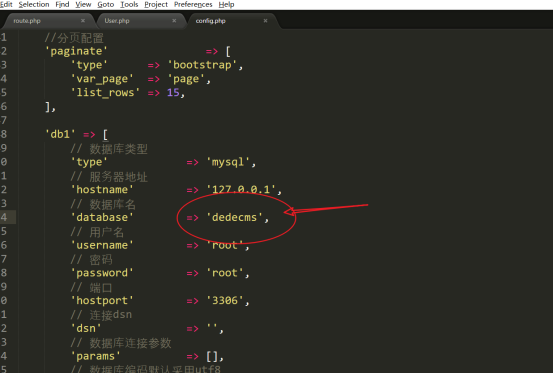Click the 'dsn' key
Viewport: 553px width, 373px height.
pyautogui.click(x=86, y=328)
